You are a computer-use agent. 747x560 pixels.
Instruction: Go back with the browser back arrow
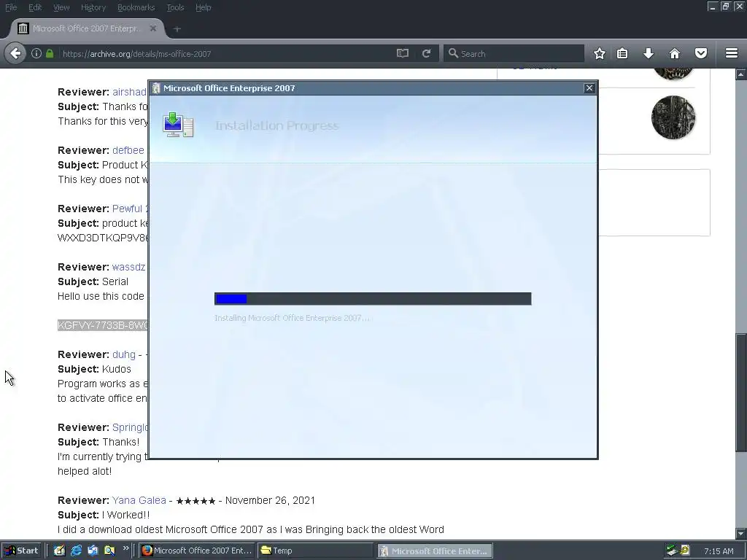tap(15, 53)
